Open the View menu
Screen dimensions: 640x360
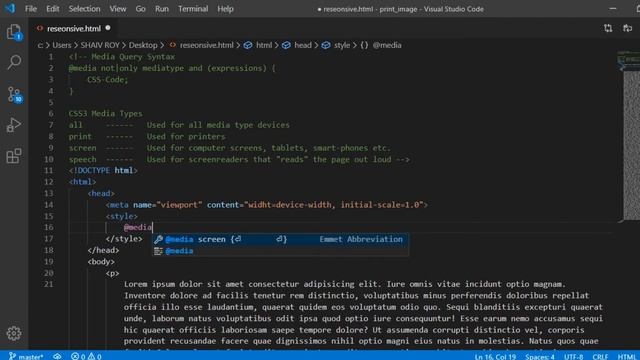(x=118, y=9)
